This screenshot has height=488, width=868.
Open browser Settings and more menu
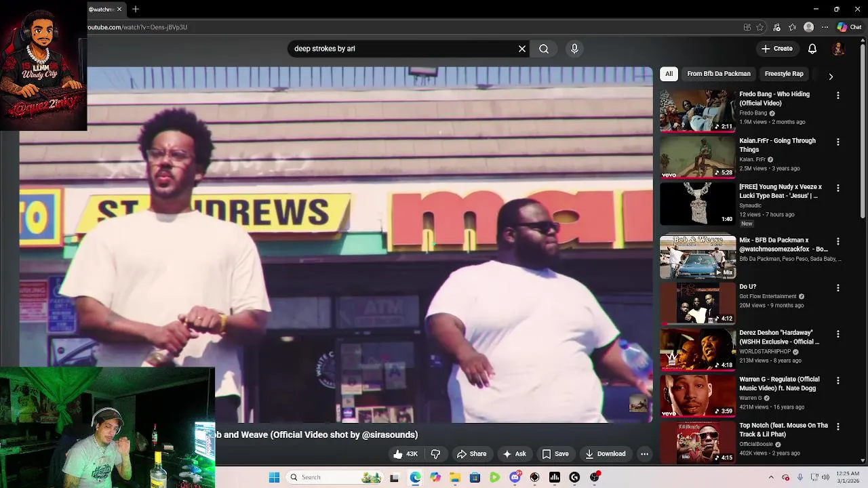pos(825,27)
